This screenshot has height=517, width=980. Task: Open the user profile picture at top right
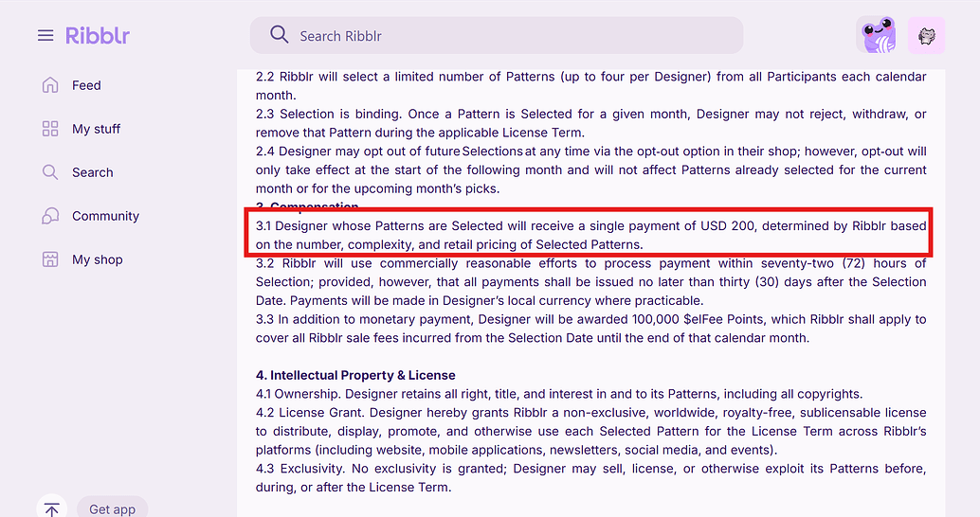coord(926,36)
